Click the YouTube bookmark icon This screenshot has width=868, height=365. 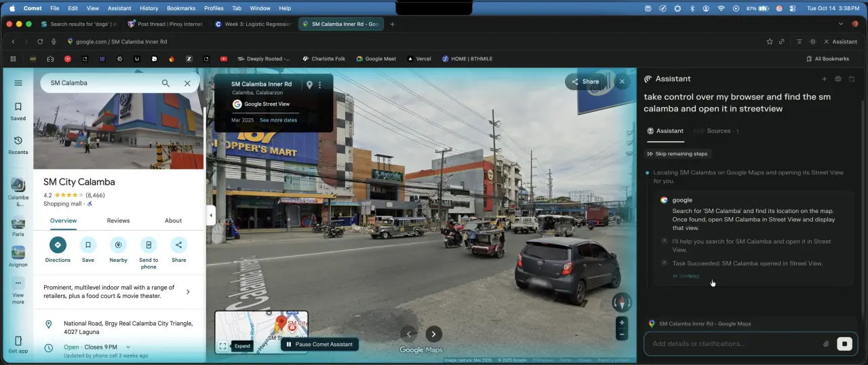point(224,59)
